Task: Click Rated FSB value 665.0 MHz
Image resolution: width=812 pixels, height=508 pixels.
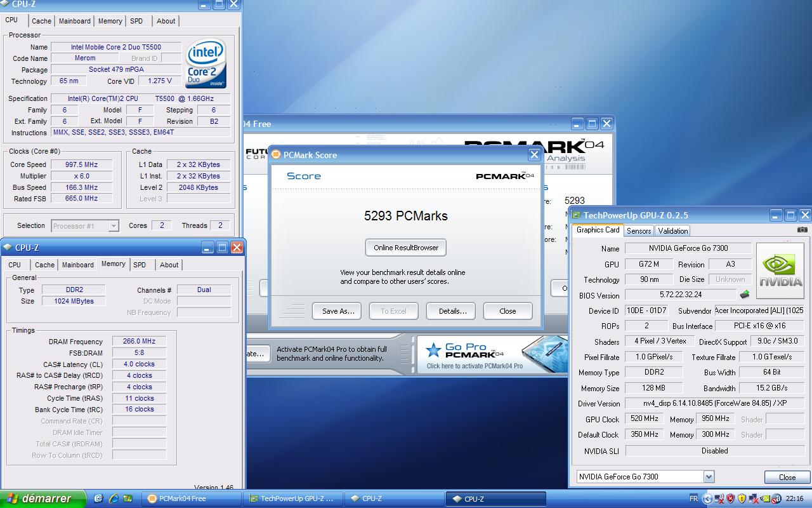Action: (x=82, y=199)
